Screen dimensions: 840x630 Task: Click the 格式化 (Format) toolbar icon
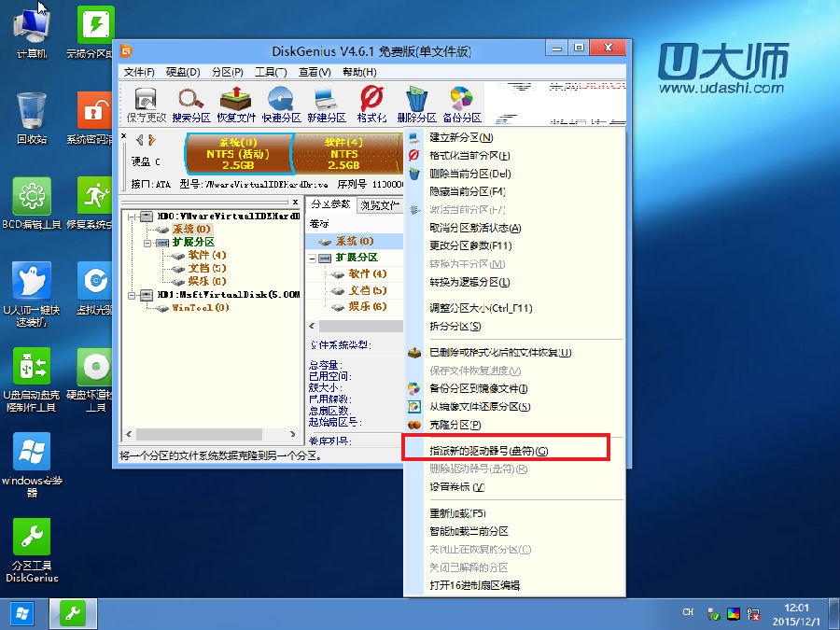[371, 105]
